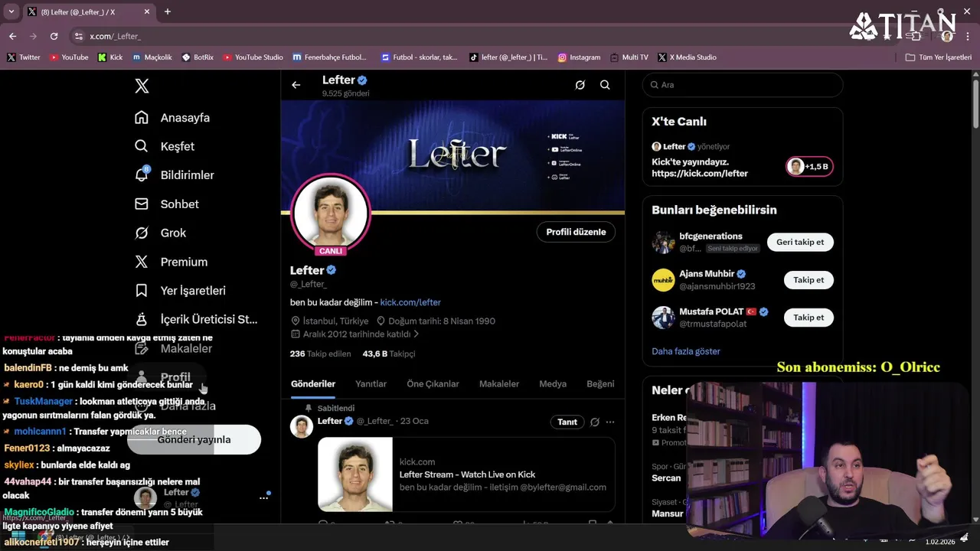The width and height of the screenshot is (980, 551).
Task: Click Grok icon on pinned post
Action: (x=594, y=422)
